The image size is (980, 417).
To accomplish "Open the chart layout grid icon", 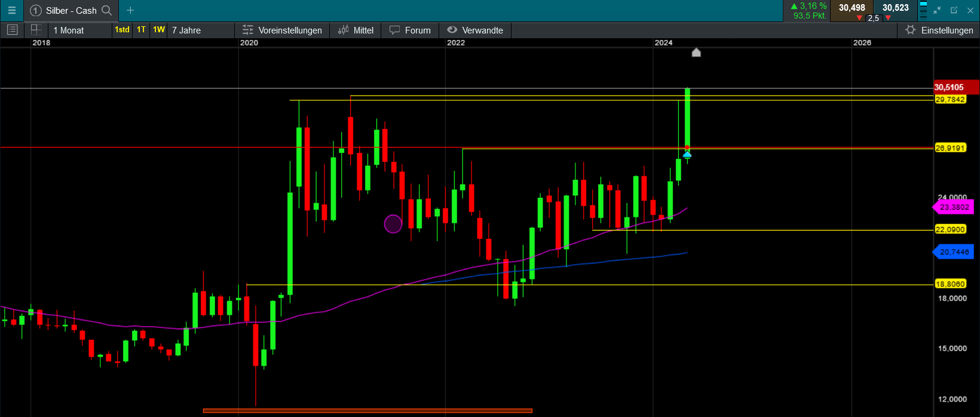I will point(36,29).
